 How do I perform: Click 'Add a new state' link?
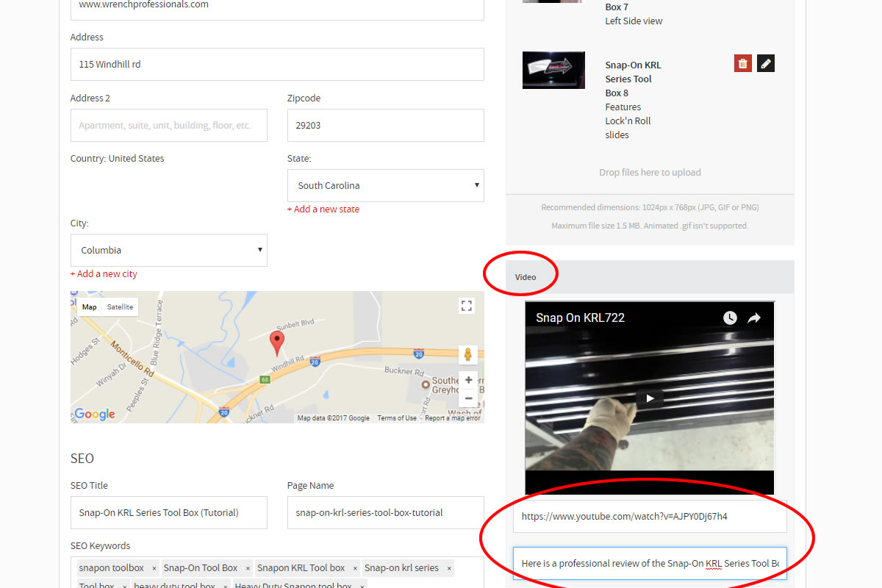click(x=323, y=209)
